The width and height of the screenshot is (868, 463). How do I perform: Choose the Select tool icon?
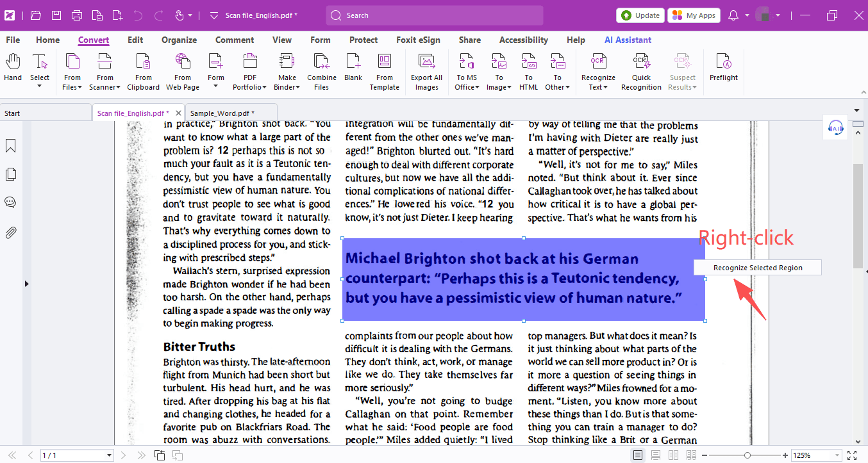pos(40,62)
